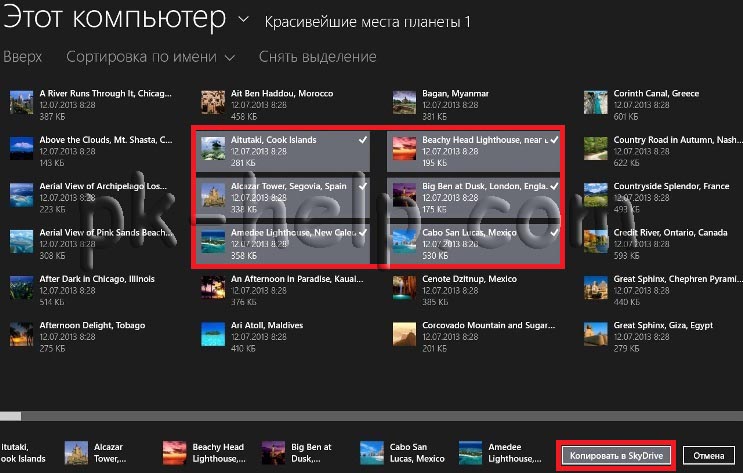Screen dimensions: 743x473
Task: Click the horizontal scrollbar thumb
Action: 10,416
